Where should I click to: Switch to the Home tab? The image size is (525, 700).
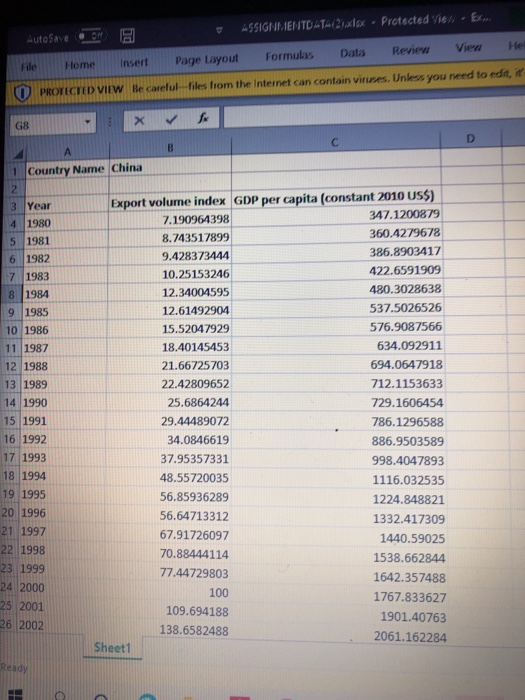[80, 65]
